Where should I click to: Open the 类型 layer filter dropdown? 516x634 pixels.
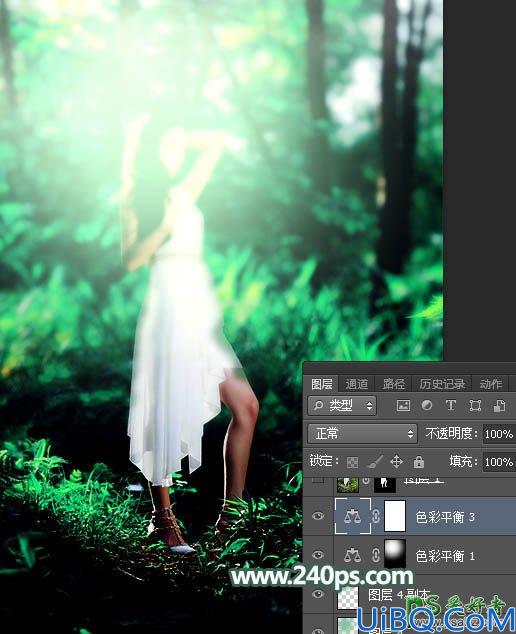342,406
